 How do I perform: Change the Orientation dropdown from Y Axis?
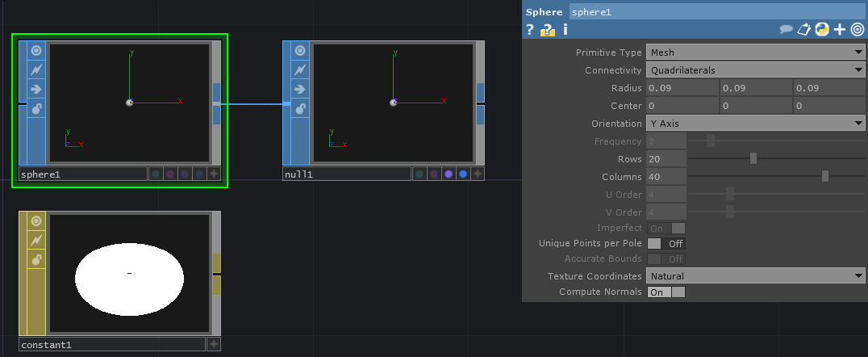point(755,124)
